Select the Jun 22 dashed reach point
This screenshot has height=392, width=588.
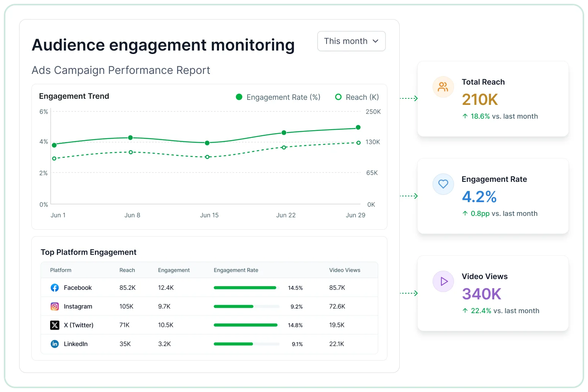(x=284, y=147)
